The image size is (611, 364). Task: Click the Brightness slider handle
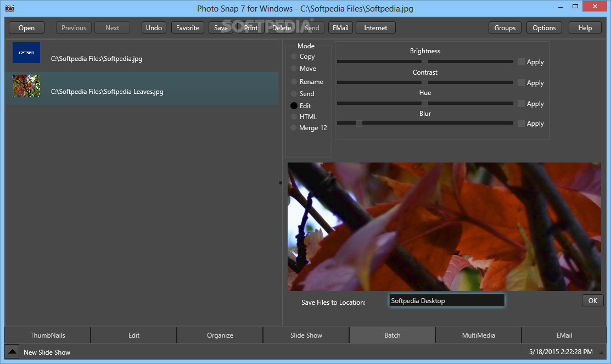coord(425,61)
